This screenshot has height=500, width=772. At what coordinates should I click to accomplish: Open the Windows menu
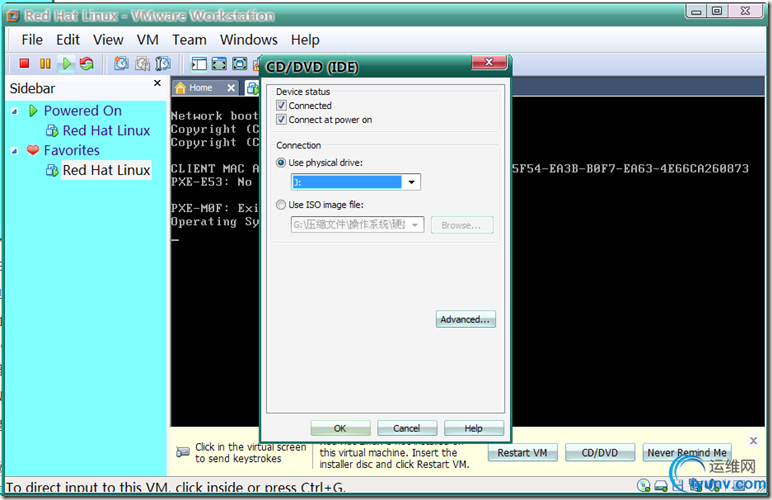click(x=249, y=40)
